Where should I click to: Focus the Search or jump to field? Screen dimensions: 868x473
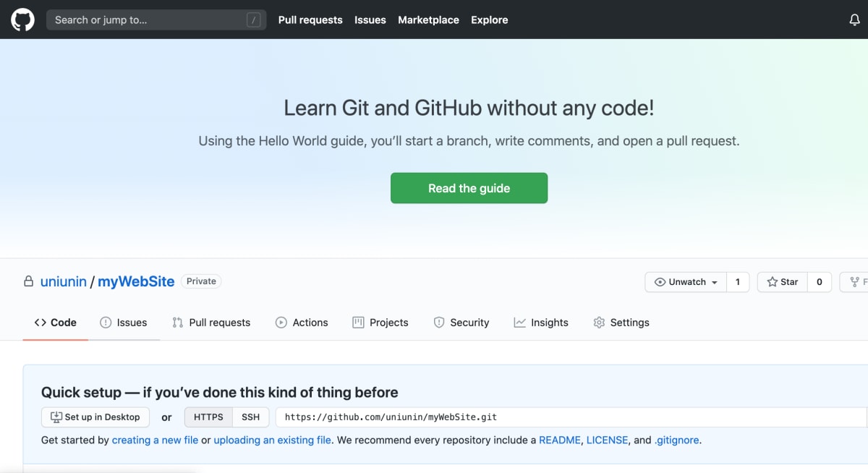point(156,20)
